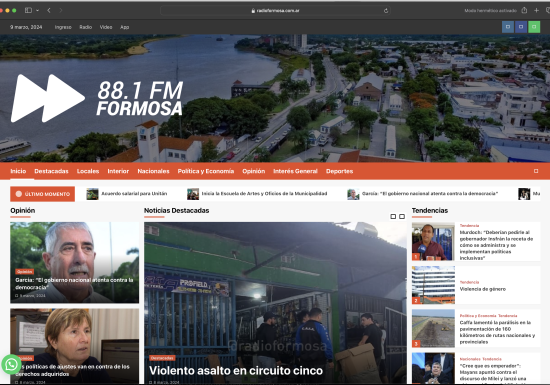Click the Murdoch story thumbnail

pos(433,242)
